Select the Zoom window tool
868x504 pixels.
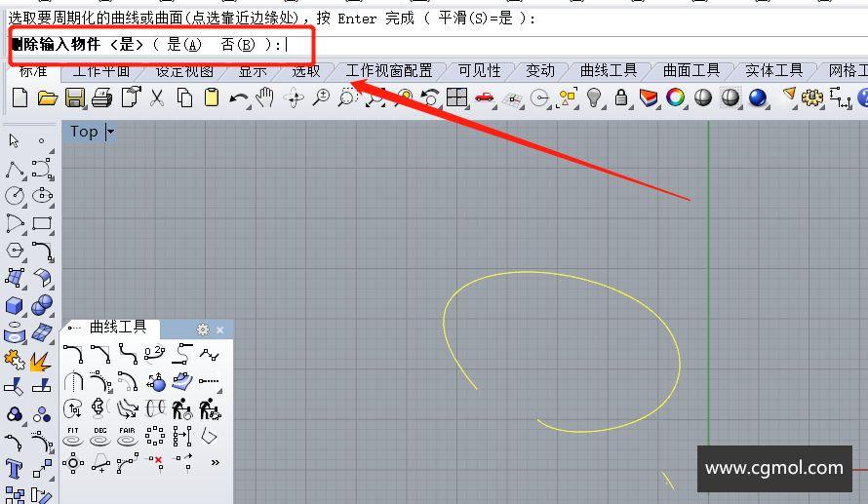(x=347, y=97)
